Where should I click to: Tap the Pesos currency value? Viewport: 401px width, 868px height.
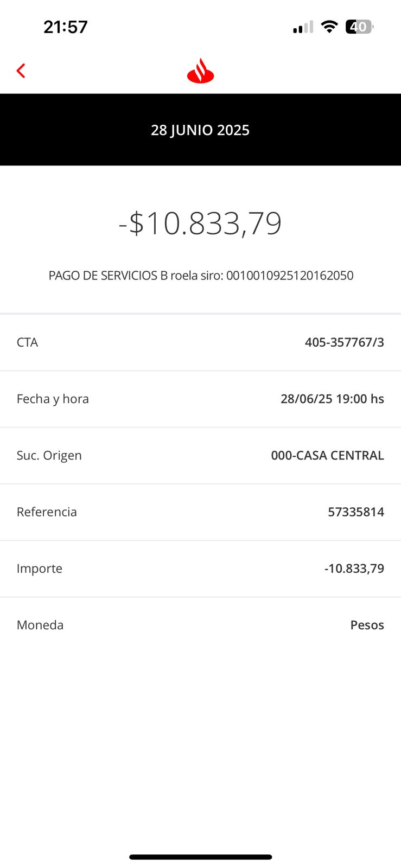pos(367,625)
